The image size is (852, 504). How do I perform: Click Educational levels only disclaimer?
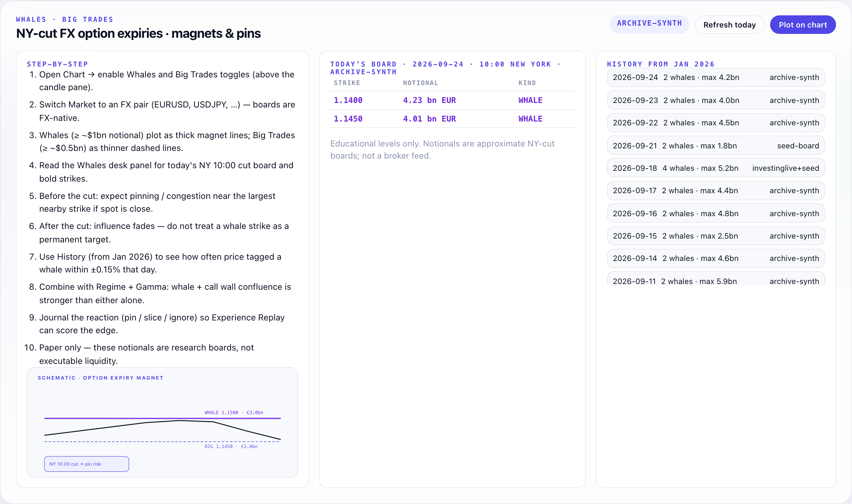[x=442, y=150]
